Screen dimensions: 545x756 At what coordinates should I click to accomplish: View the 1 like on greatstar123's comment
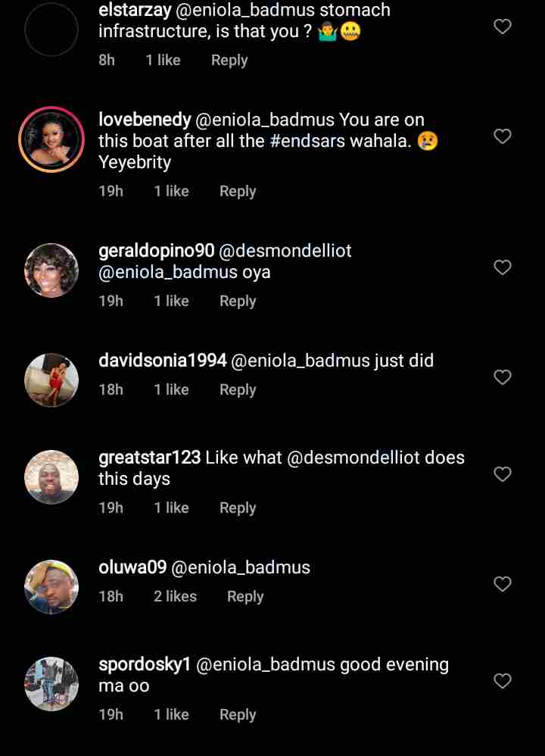pos(171,508)
